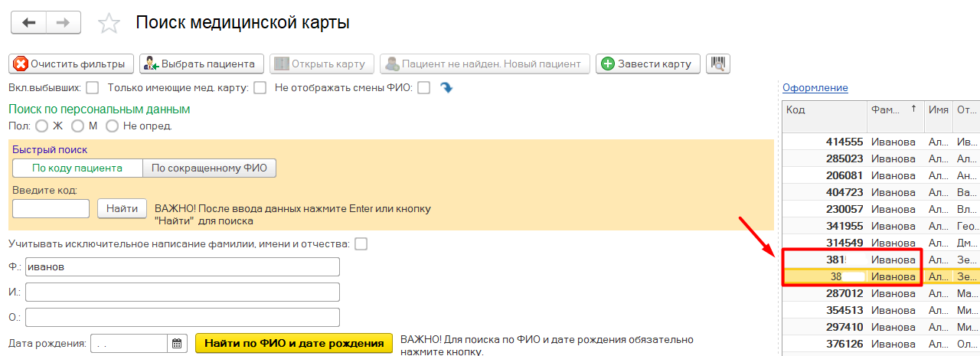Enable Вкл.выбывших checkbox
The image size is (980, 356).
[93, 88]
